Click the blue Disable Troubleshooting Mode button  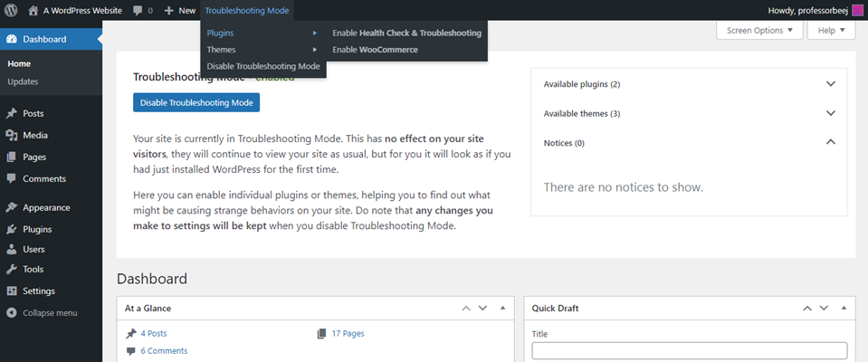(x=196, y=102)
